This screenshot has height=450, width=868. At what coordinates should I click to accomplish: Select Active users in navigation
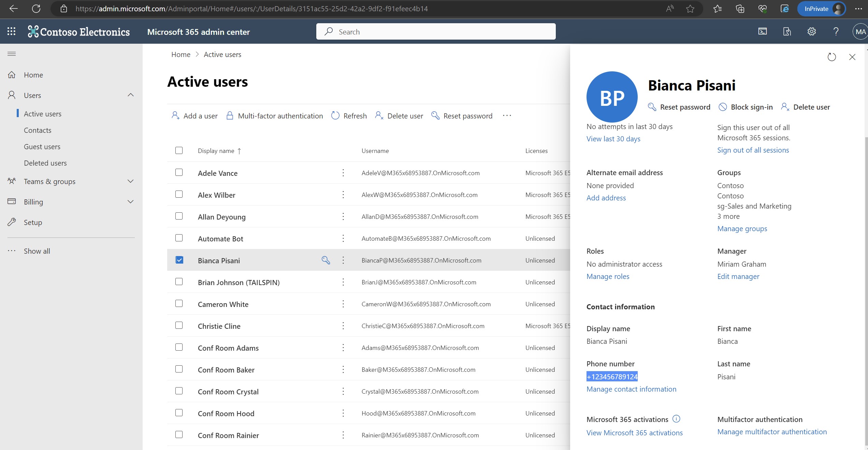(43, 114)
